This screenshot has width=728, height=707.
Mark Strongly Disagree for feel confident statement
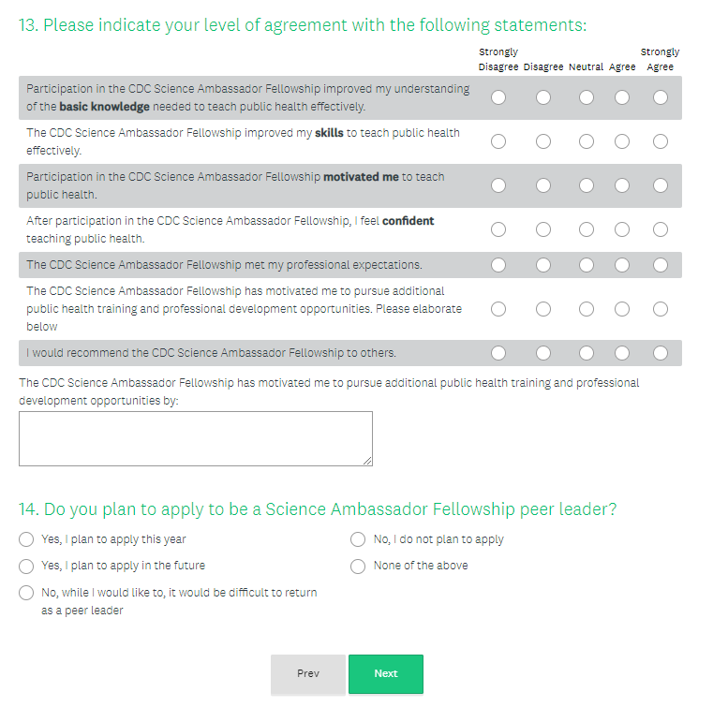click(x=498, y=229)
